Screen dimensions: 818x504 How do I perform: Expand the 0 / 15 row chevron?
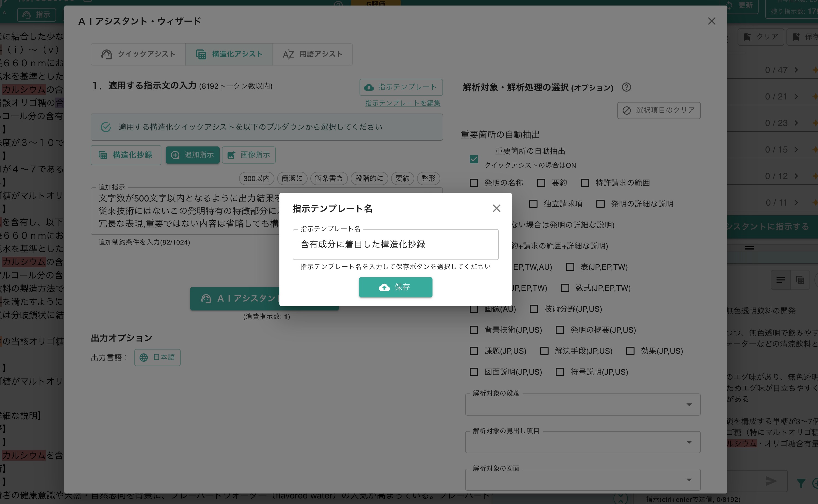point(796,150)
